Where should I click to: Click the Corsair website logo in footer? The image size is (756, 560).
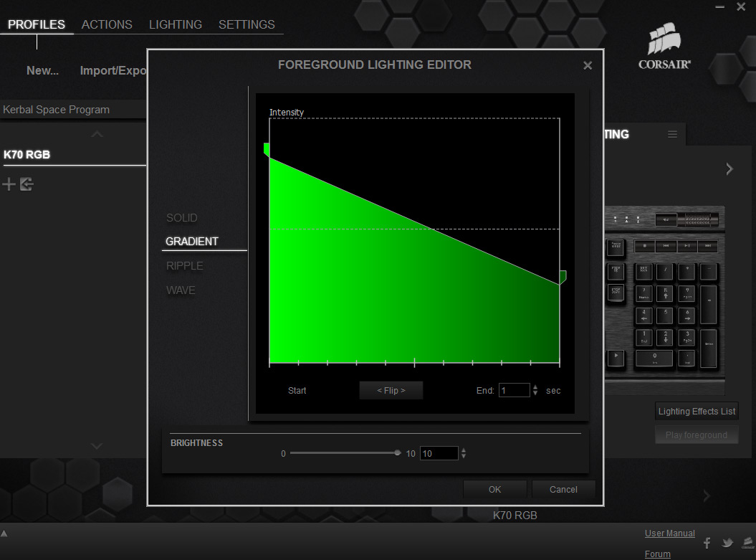[x=747, y=543]
